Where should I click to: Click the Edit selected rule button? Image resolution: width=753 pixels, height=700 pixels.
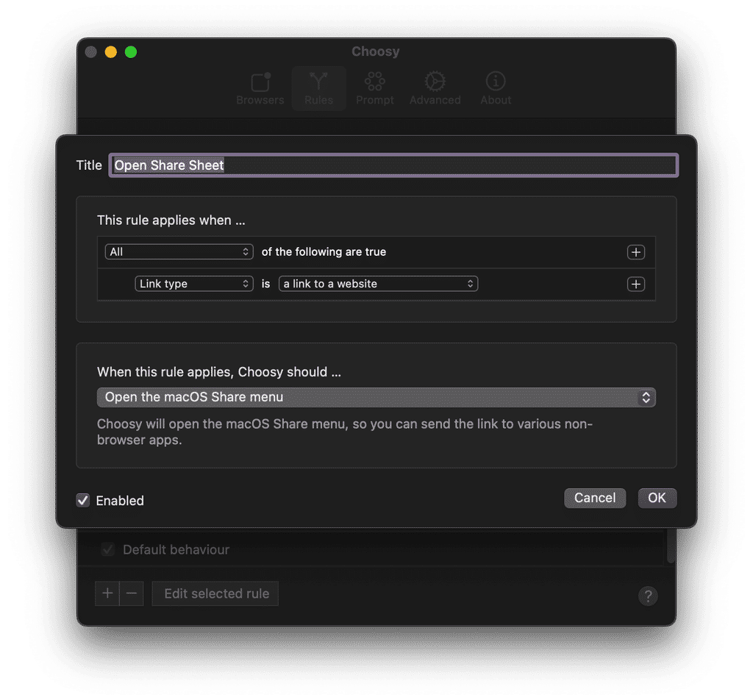tap(215, 593)
